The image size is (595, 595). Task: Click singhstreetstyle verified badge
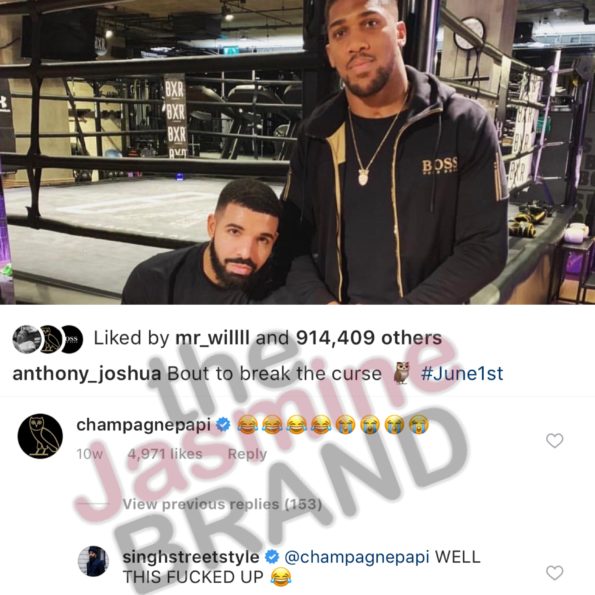(272, 557)
